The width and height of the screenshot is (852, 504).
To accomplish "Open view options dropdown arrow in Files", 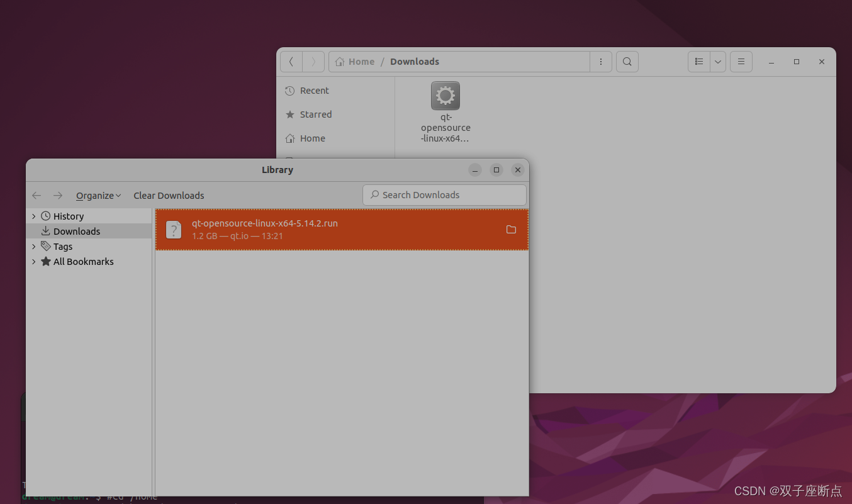I will coord(718,62).
